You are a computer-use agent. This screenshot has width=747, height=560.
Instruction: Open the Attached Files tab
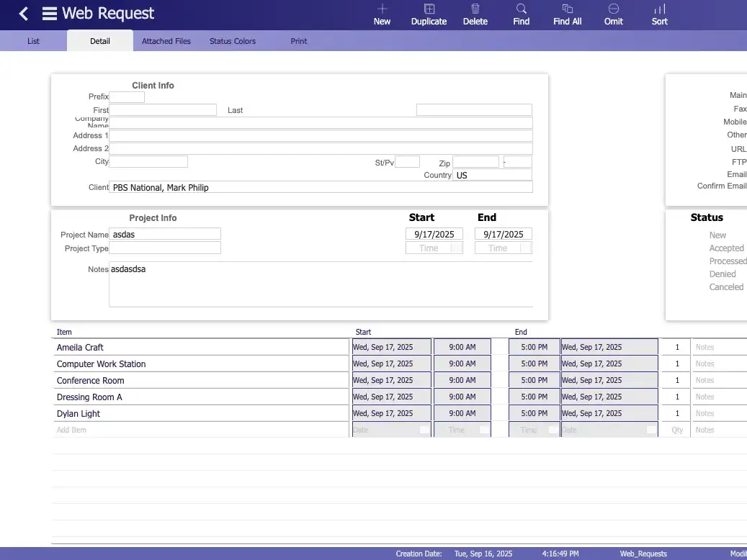pos(166,41)
